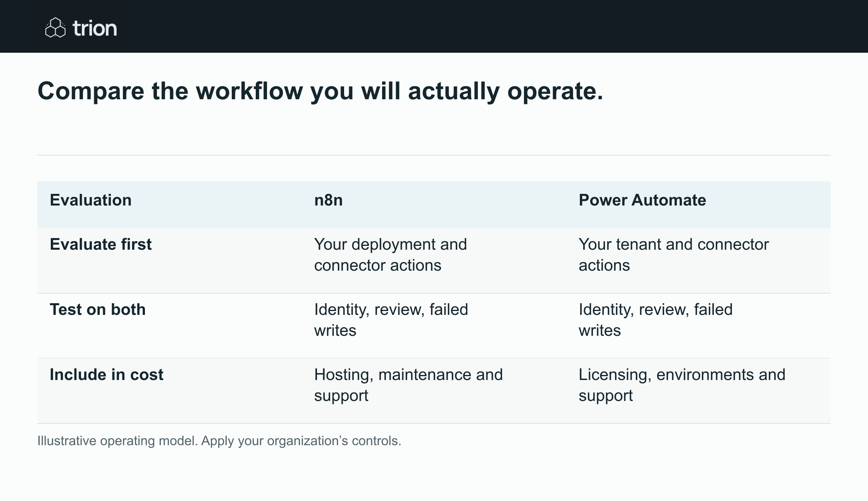Click cell 'Hosting, maintenance and support'
This screenshot has width=868, height=501.
(x=408, y=385)
